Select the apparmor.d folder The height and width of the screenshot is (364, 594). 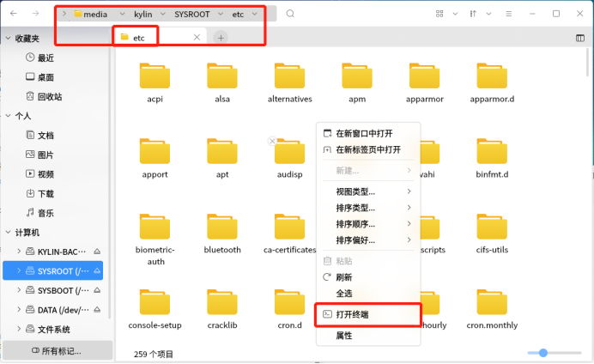492,82
